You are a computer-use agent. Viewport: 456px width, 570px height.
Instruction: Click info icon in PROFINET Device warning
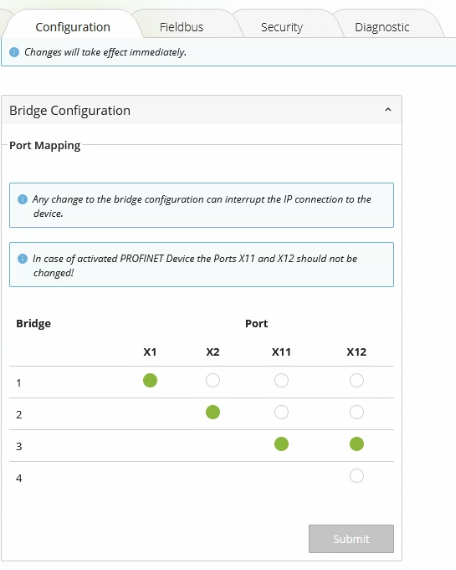click(23, 258)
